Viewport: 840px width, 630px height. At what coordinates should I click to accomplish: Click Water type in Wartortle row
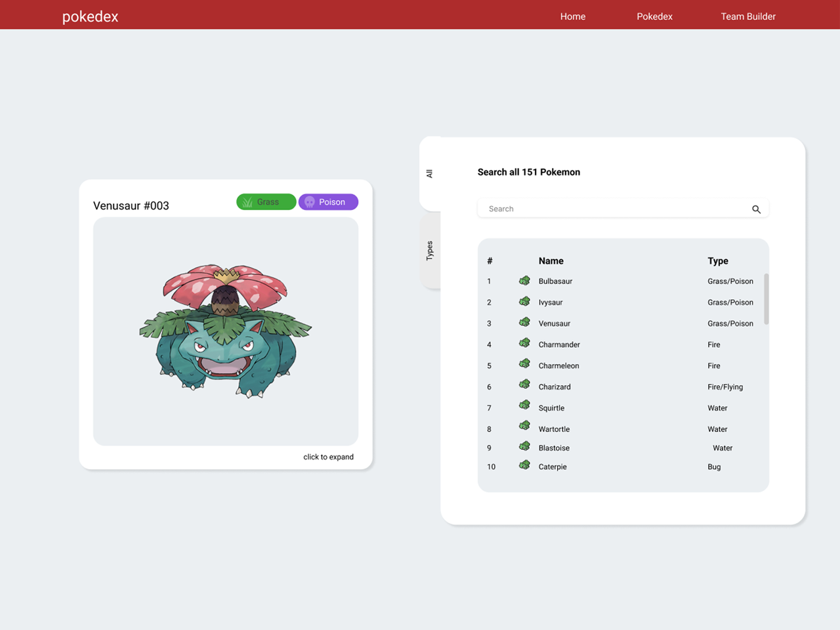tap(717, 429)
